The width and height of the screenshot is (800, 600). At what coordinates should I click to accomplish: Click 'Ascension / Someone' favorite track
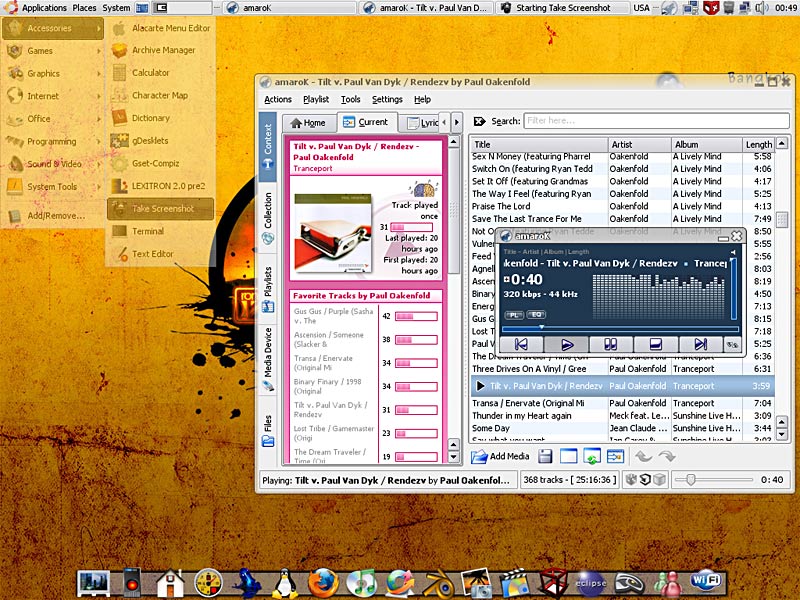pyautogui.click(x=329, y=339)
